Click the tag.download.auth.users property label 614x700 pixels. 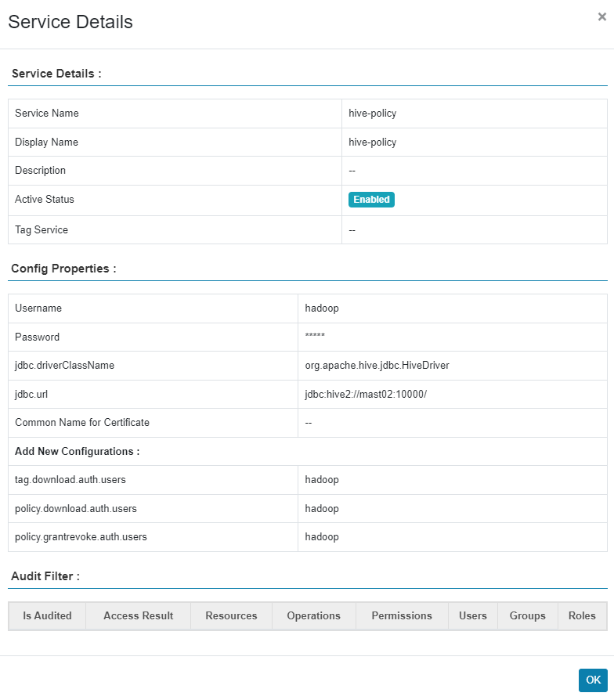coord(70,479)
